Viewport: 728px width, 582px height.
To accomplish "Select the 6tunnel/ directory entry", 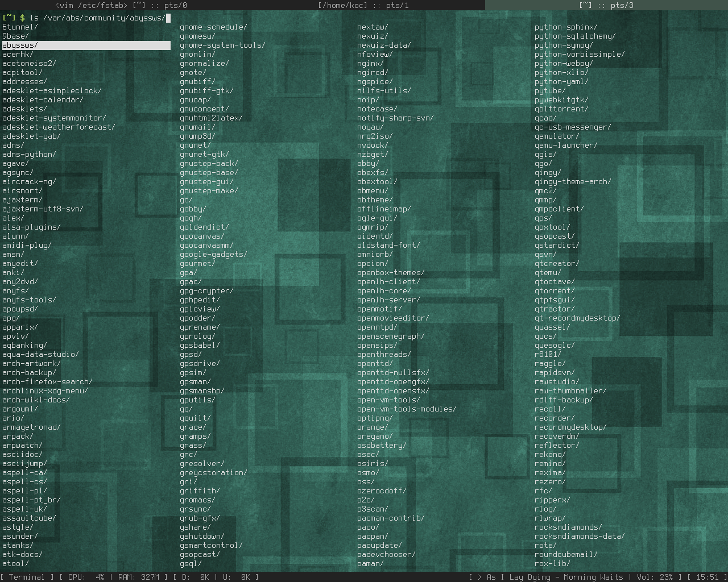I will click(20, 27).
